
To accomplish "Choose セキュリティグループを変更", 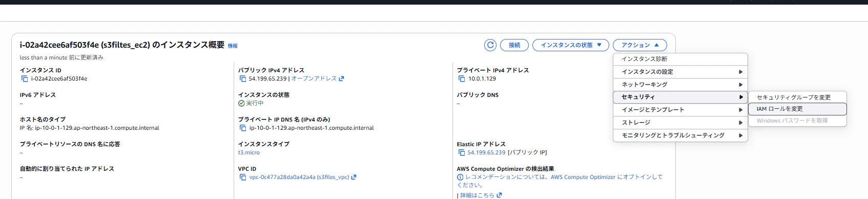I will pyautogui.click(x=797, y=97).
